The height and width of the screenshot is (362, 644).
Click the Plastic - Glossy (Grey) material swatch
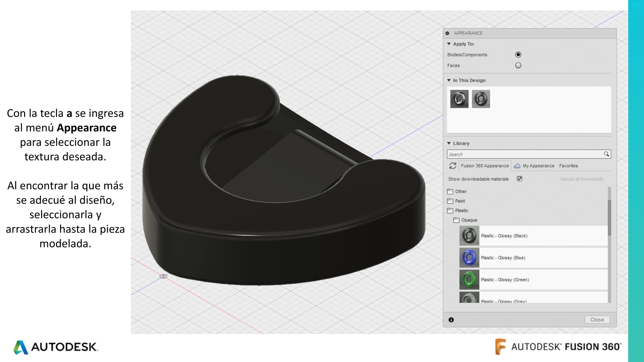(468, 300)
